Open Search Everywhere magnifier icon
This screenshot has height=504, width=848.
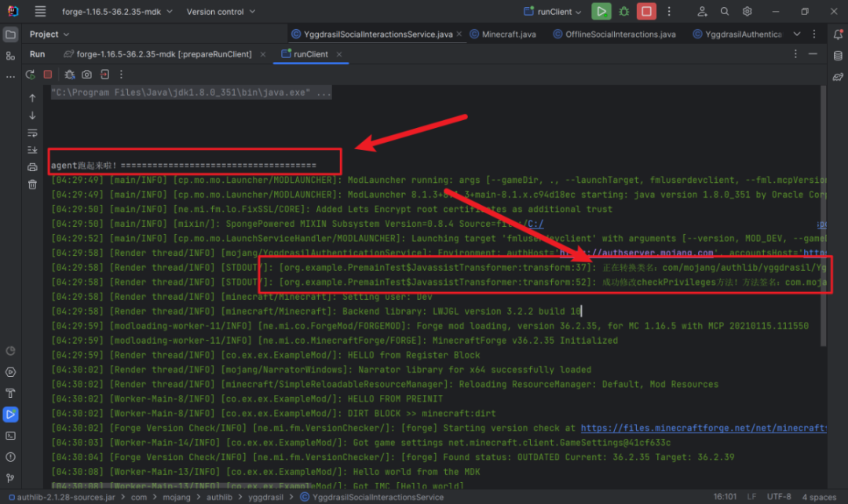[x=725, y=11]
